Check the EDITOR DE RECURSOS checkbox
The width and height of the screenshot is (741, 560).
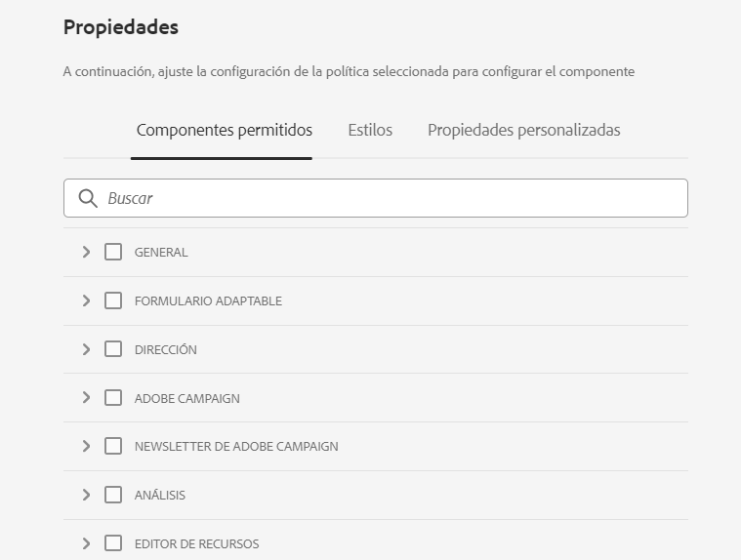click(113, 543)
